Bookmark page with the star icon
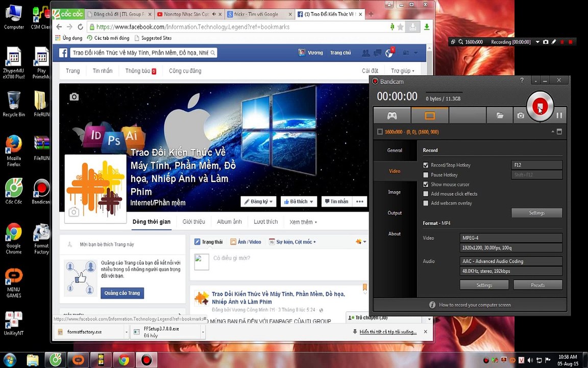The width and height of the screenshot is (588, 368). coord(401,27)
